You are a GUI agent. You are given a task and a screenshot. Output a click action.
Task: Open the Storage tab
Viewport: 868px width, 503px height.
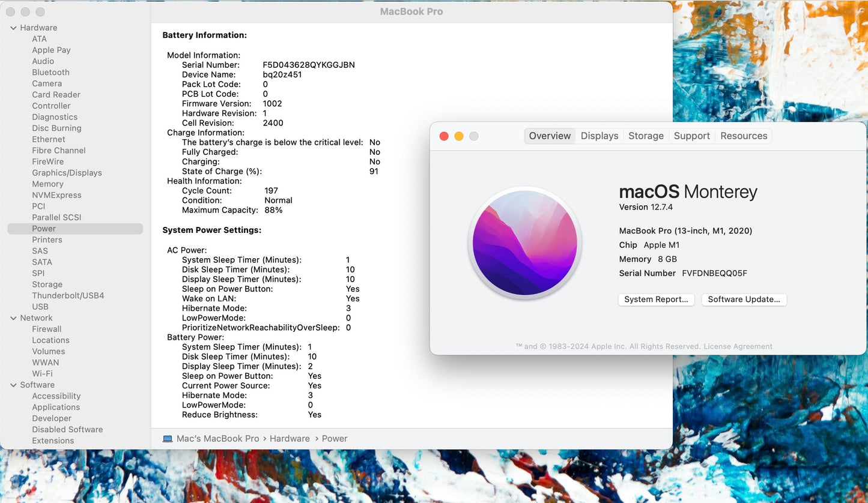646,136
